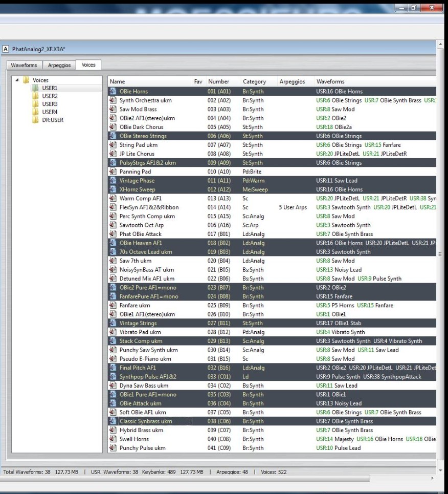Image resolution: width=448 pixels, height=494 pixels.
Task: Select the NoisySynBass AT ukm voice
Action: point(272,270)
